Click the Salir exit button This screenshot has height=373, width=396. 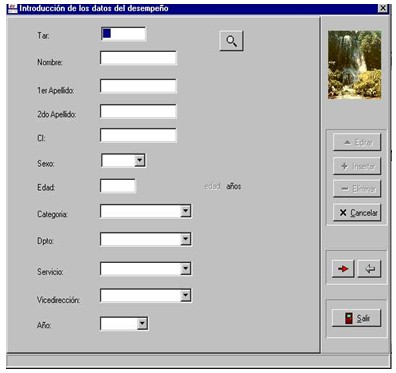pos(356,318)
